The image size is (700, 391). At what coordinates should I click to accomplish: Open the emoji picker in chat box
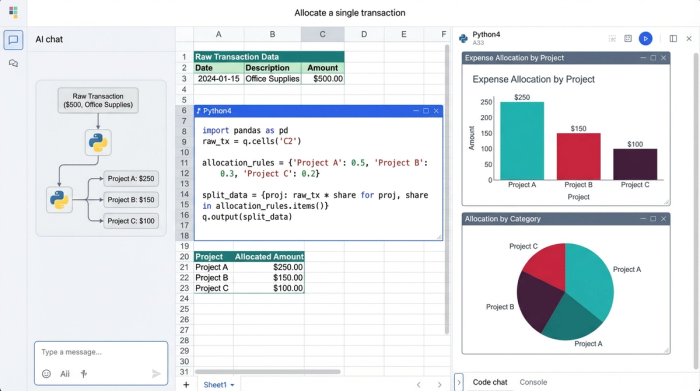pyautogui.click(x=46, y=374)
